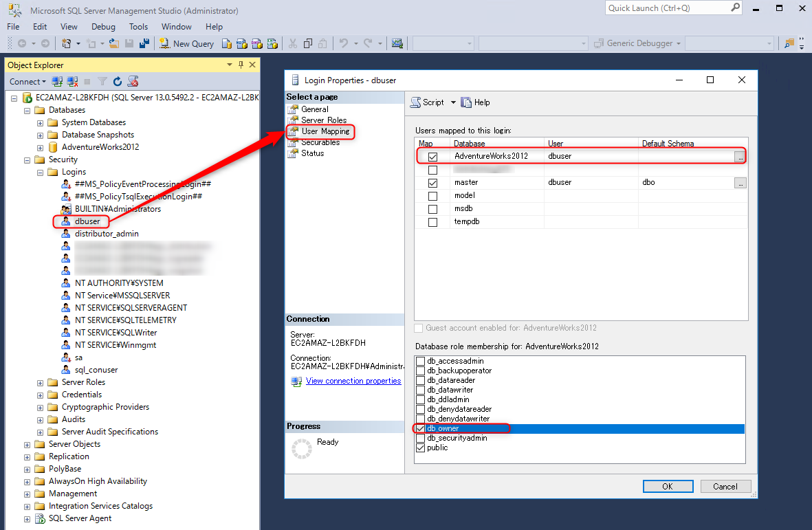Click Disconnect icon in Object Explorer
Image resolution: width=812 pixels, height=530 pixels.
[x=72, y=81]
